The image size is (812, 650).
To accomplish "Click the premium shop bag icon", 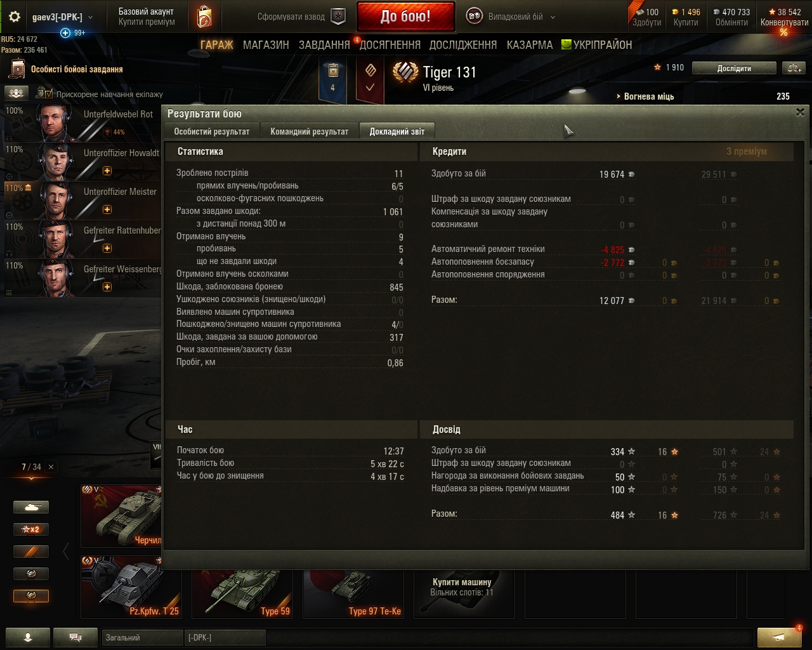I will [204, 17].
